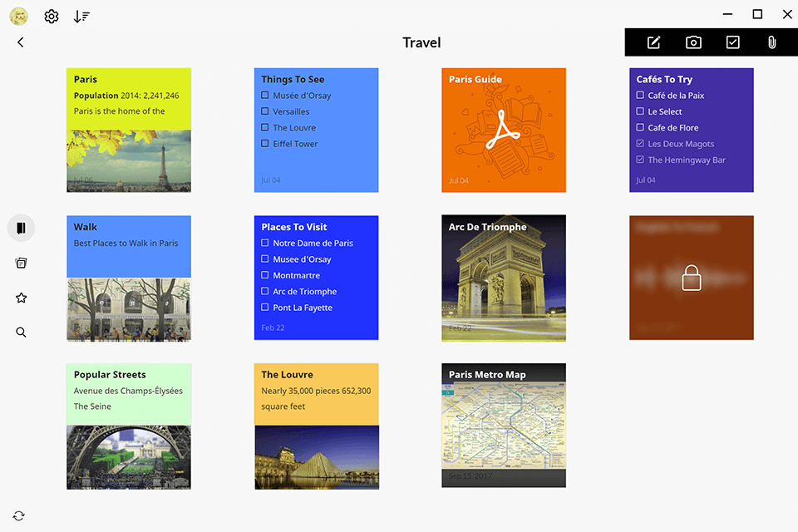Click Best Places to Walk in Paris
The height and width of the screenshot is (532, 798).
pyautogui.click(x=126, y=244)
